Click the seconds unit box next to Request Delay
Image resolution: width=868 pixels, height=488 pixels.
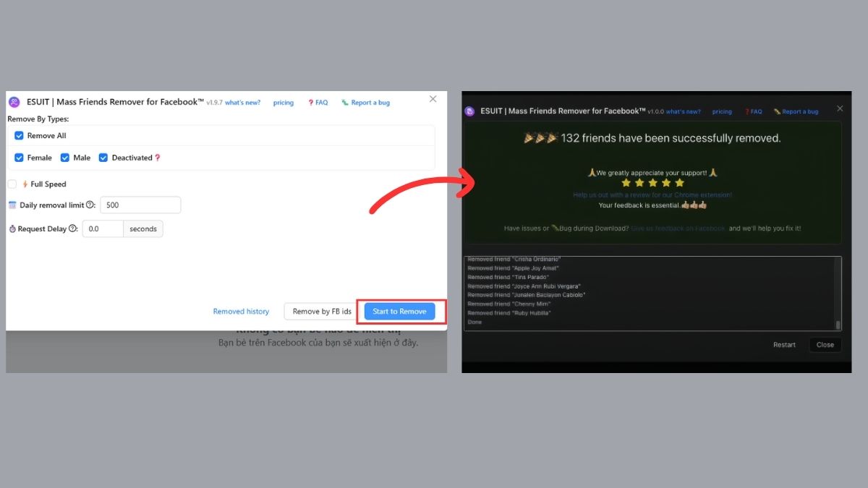[x=143, y=229]
